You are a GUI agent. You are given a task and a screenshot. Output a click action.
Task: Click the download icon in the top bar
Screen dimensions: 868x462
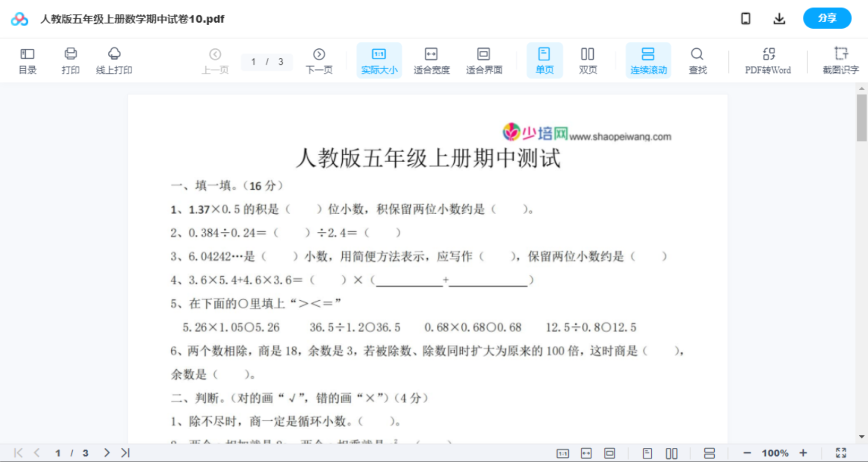pos(779,18)
